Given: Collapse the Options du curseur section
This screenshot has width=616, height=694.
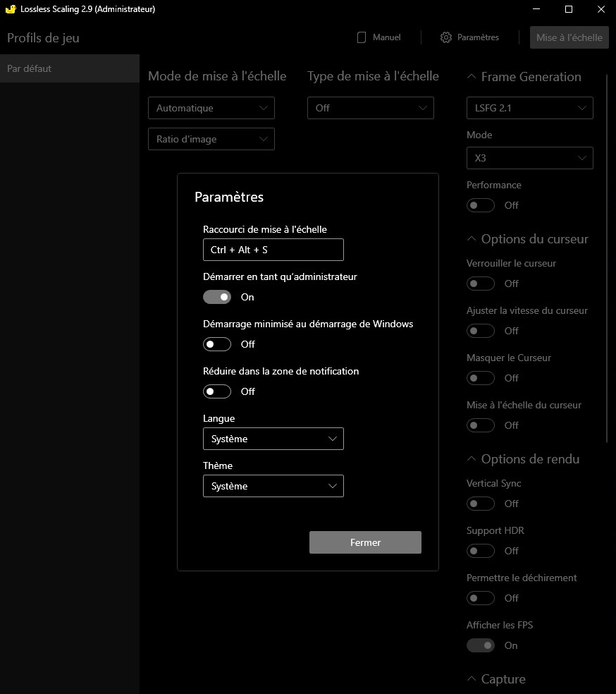Looking at the screenshot, I should tap(472, 239).
